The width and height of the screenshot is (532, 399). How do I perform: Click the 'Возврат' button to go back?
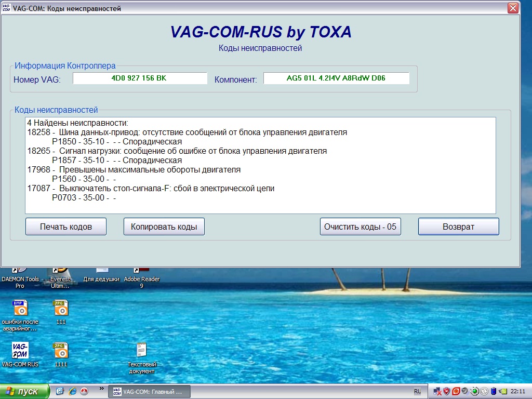[458, 227]
